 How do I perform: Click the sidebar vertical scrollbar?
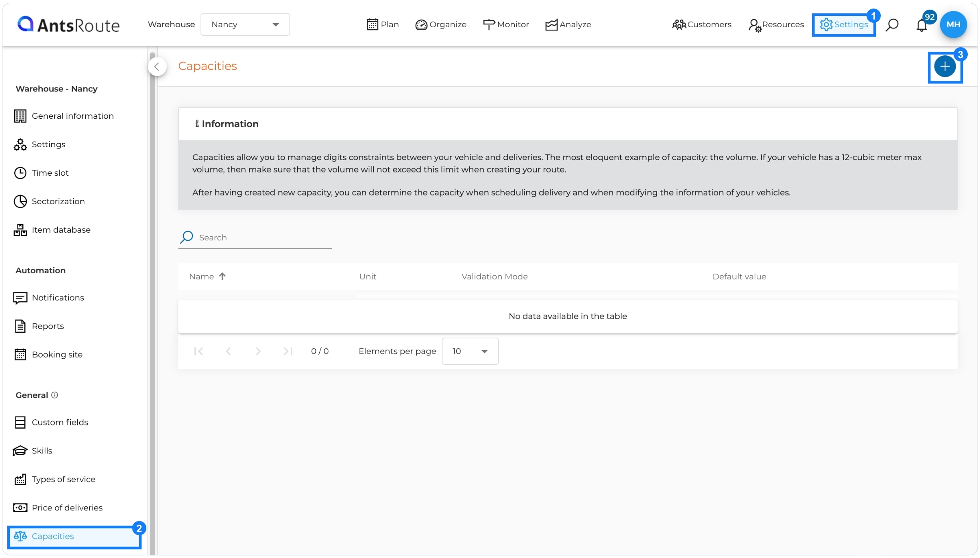pos(152,303)
